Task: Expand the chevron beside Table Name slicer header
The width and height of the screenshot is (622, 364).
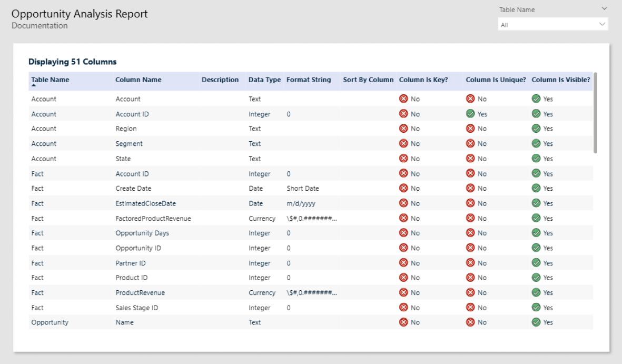Action: [604, 9]
